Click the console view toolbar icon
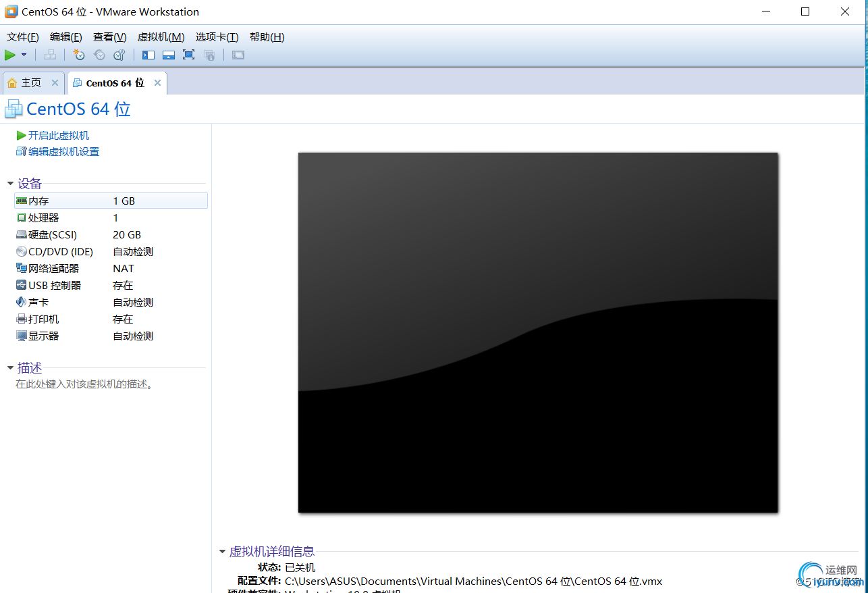 pos(238,55)
